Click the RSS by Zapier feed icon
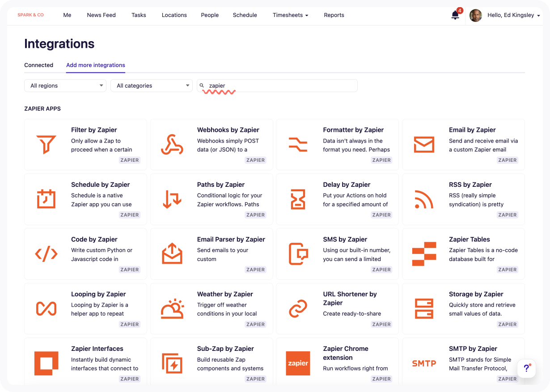This screenshot has width=550, height=392. tap(424, 199)
